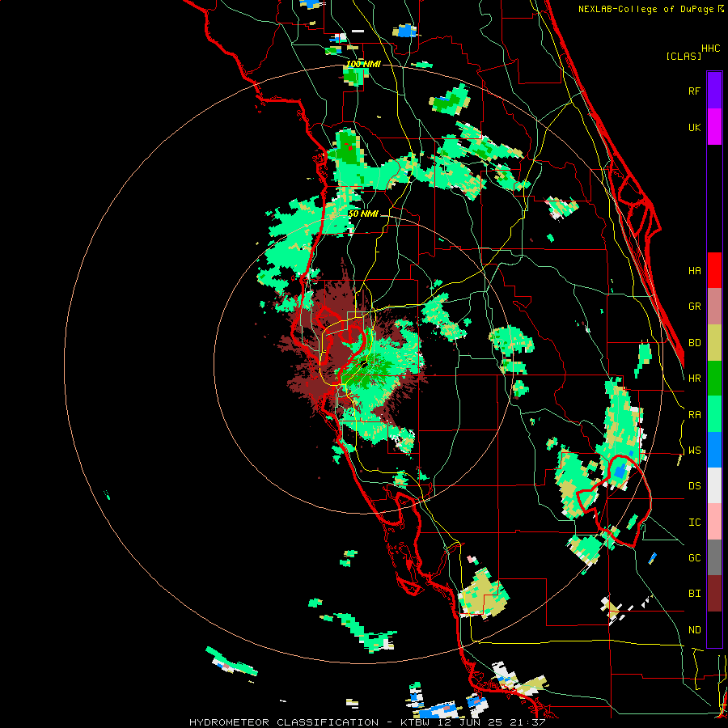Viewport: 728px width, 728px height.
Task: Click the HA red legend swatch
Action: 714,270
